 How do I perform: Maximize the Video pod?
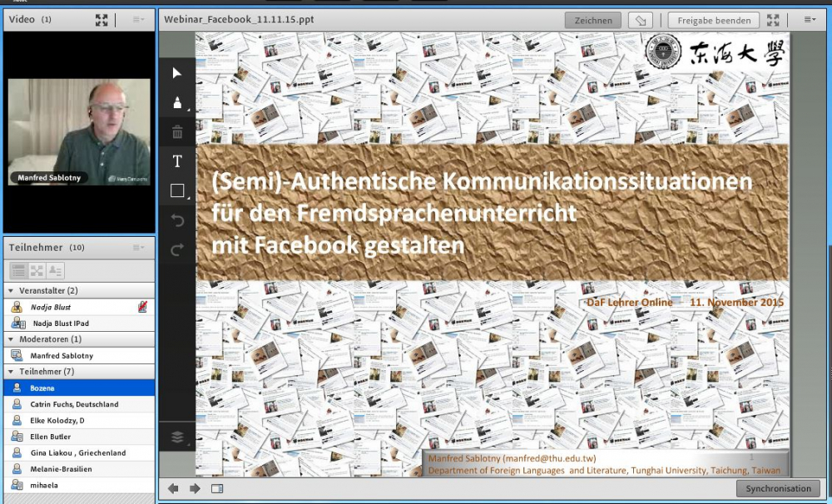pyautogui.click(x=102, y=20)
